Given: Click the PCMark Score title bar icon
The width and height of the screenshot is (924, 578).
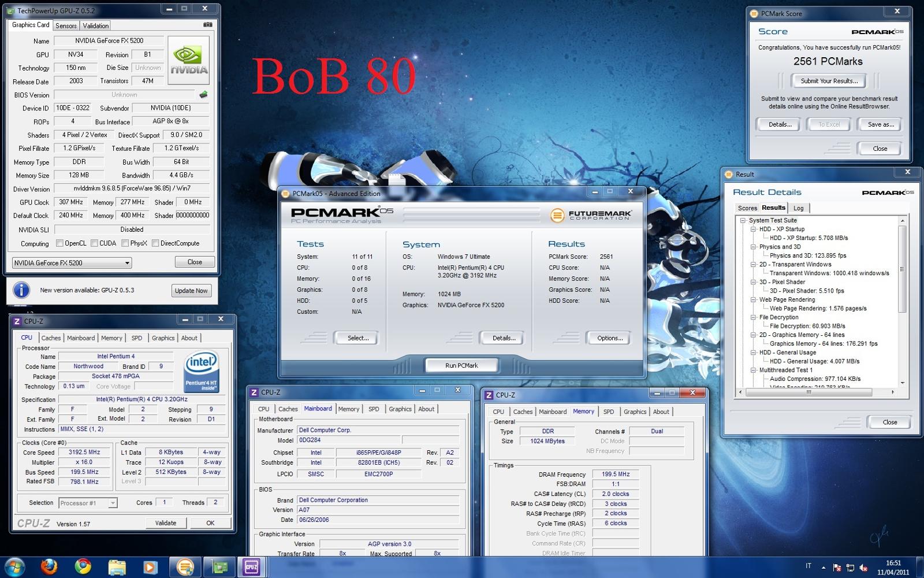Looking at the screenshot, I should (x=754, y=13).
